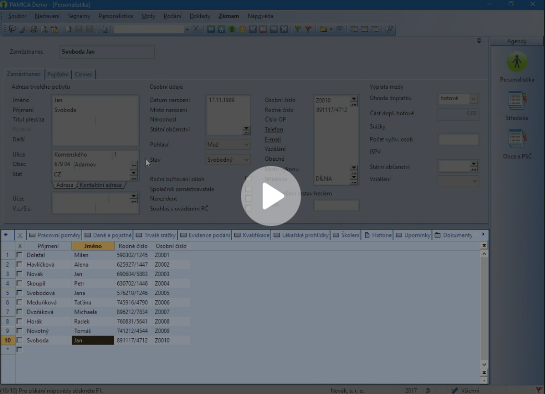Screen dimensions: 545x394
Task: Sort by the Příjmení column header
Action: (x=48, y=246)
